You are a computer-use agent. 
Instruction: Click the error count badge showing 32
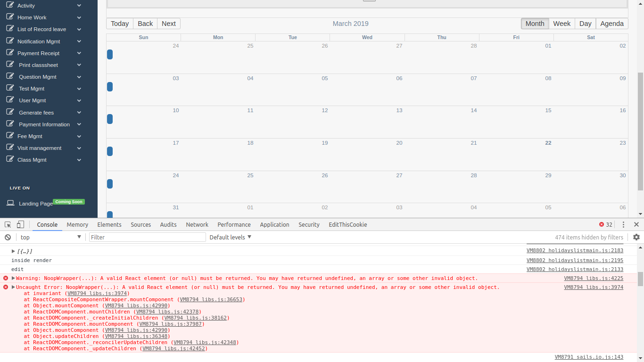pos(605,224)
